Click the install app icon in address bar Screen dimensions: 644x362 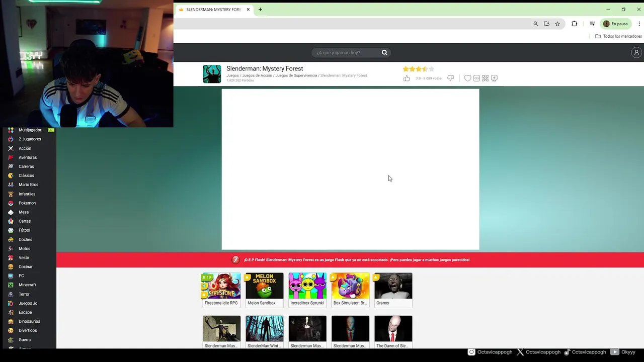tap(546, 24)
